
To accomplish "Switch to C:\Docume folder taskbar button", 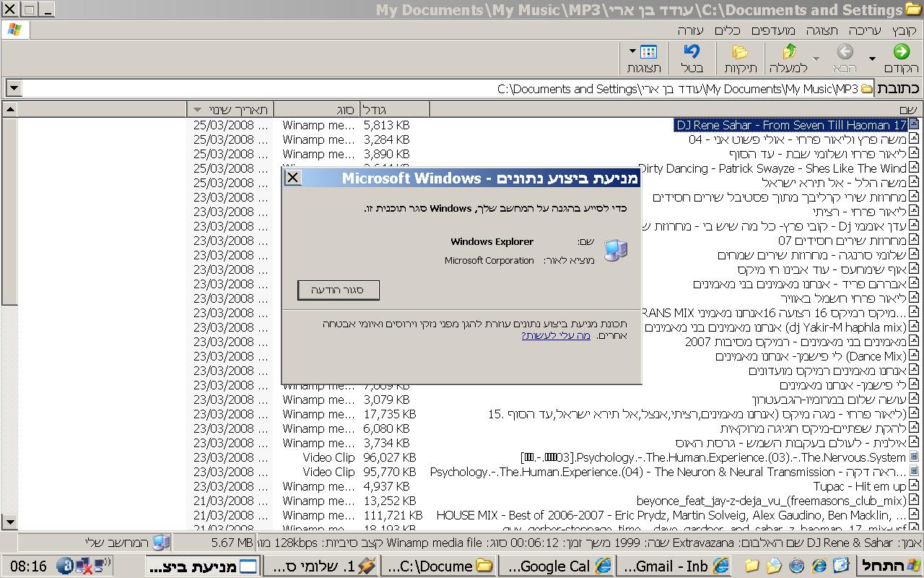I will (x=439, y=566).
